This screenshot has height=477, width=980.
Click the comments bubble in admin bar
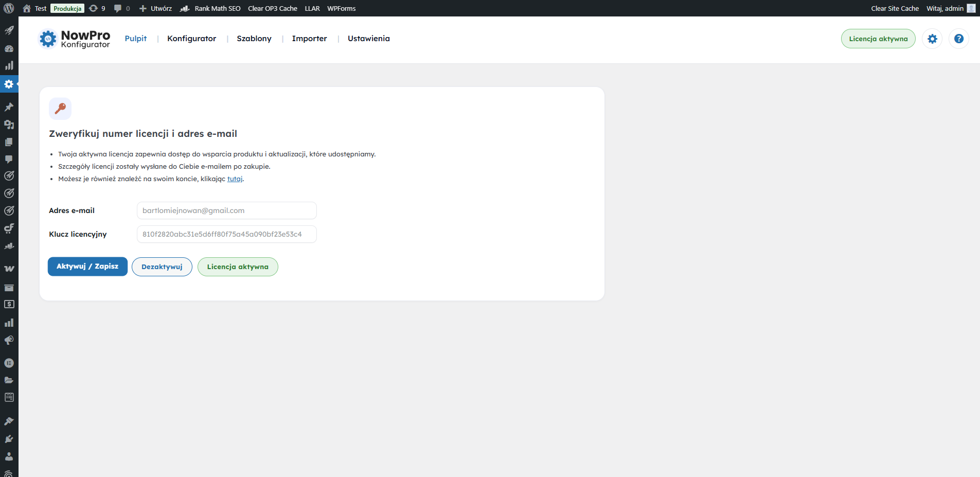(x=121, y=8)
